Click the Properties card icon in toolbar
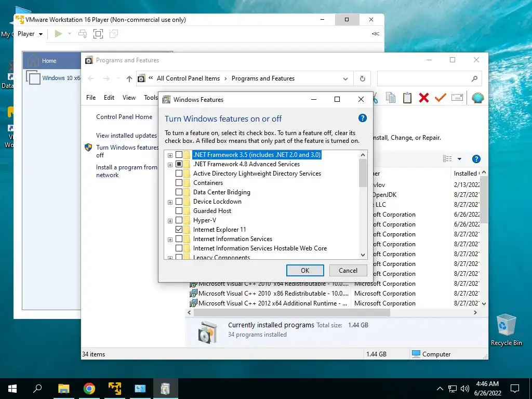Screen dimensions: 532x399 (x=457, y=98)
